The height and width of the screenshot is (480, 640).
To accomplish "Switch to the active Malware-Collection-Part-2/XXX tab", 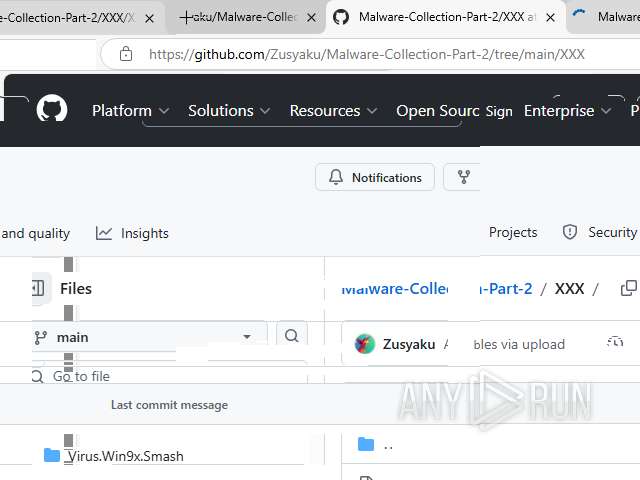I will pyautogui.click(x=447, y=17).
